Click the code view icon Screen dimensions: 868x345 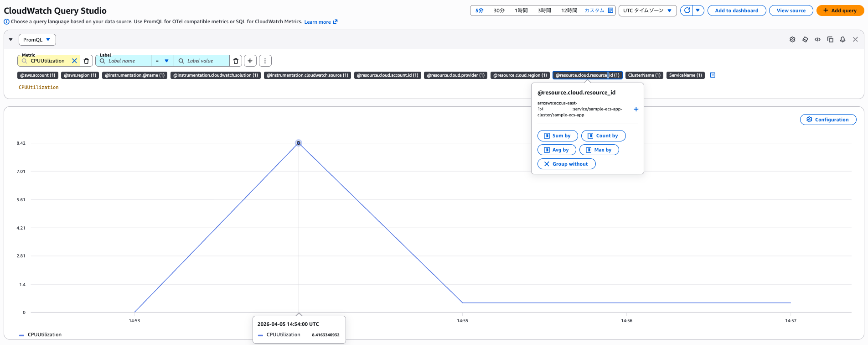pos(817,40)
